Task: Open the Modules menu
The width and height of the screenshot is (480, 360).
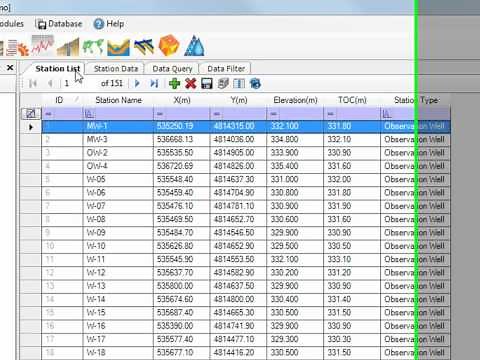Action: pyautogui.click(x=12, y=24)
